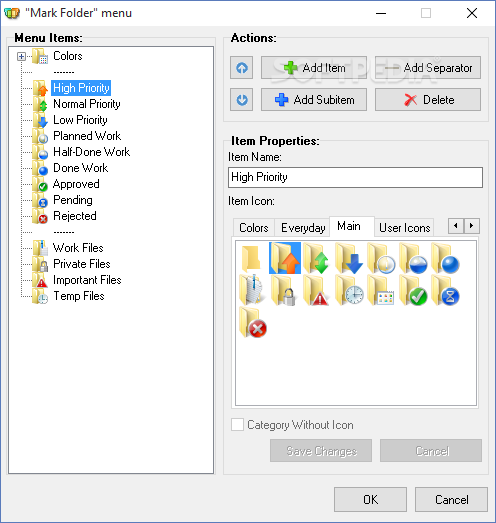The width and height of the screenshot is (496, 523).
Task: Click the Colors folder icon in the tree
Action: (x=40, y=56)
